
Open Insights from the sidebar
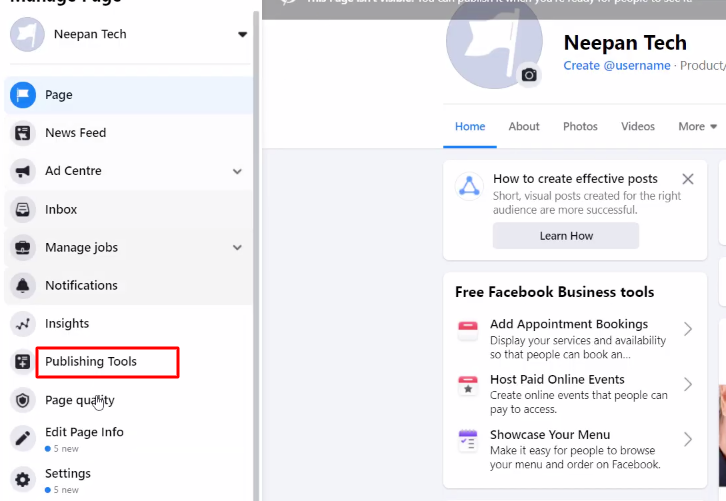click(x=129, y=324)
